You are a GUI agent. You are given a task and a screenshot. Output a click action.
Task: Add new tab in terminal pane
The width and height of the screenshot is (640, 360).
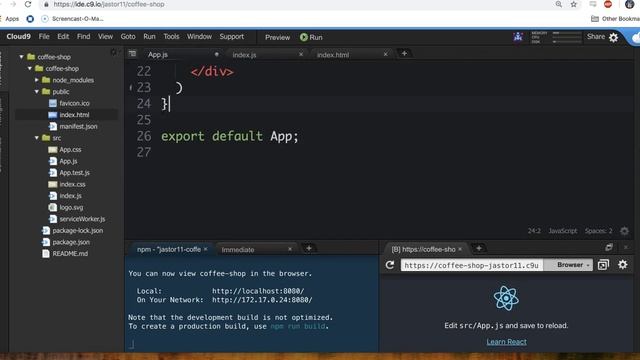coord(309,248)
